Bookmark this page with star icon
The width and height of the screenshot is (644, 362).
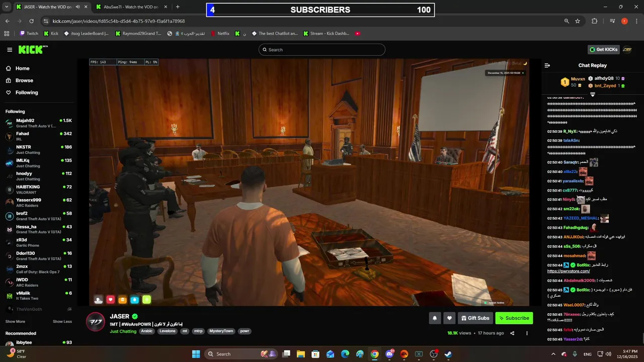click(578, 21)
